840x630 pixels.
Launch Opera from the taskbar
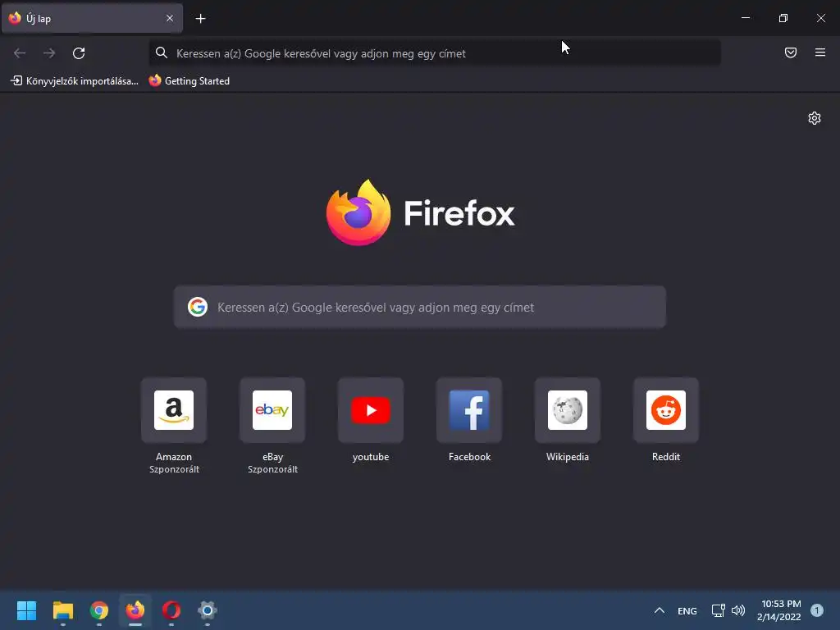tap(171, 610)
